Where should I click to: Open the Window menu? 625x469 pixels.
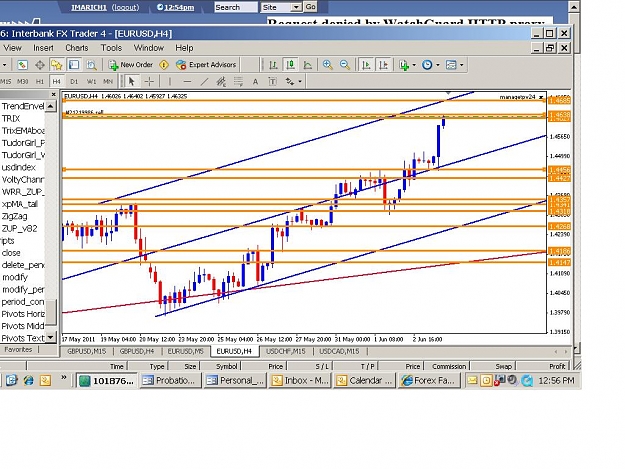[149, 48]
